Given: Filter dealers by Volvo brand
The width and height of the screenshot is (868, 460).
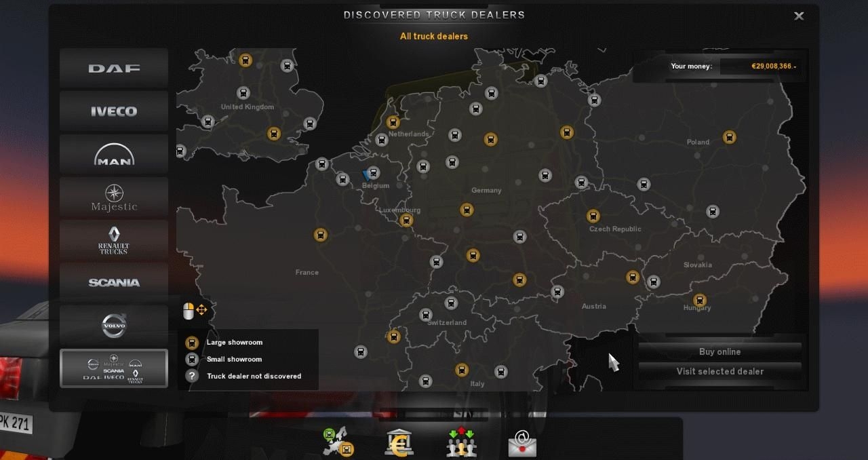Looking at the screenshot, I should point(114,324).
